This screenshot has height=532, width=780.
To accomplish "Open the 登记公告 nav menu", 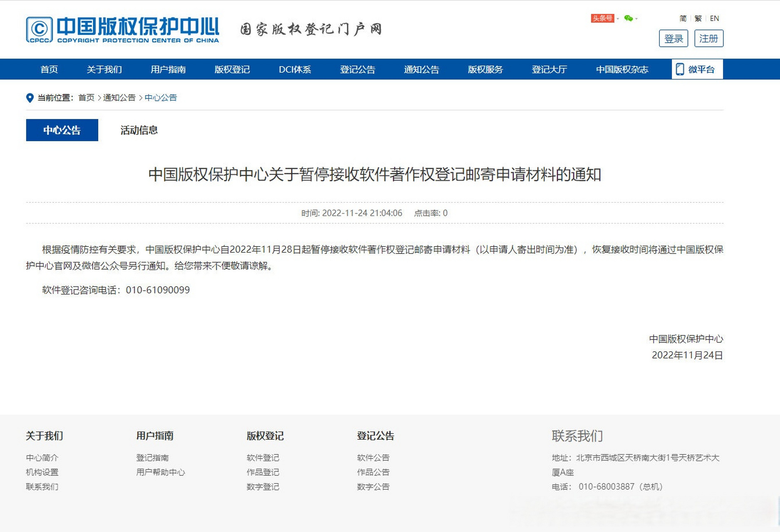I will [x=358, y=69].
